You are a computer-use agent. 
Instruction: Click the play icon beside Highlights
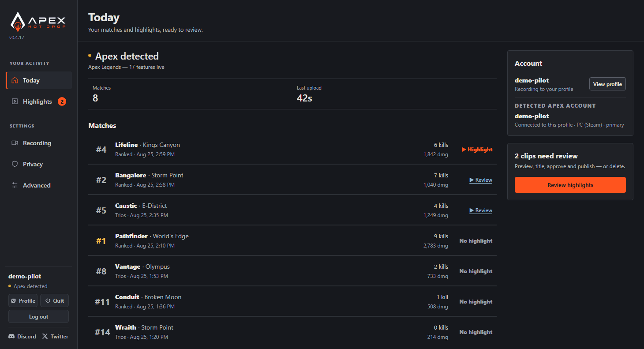pos(15,101)
